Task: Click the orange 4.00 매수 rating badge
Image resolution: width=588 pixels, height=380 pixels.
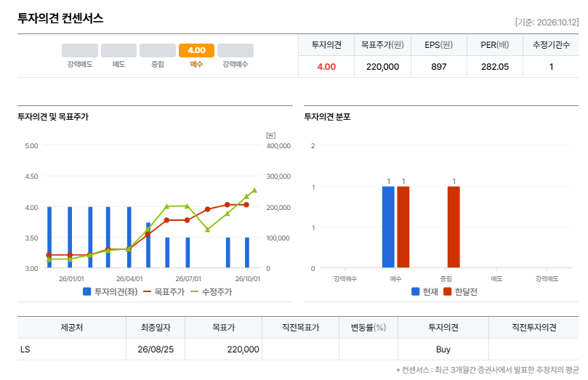Action: (x=196, y=50)
